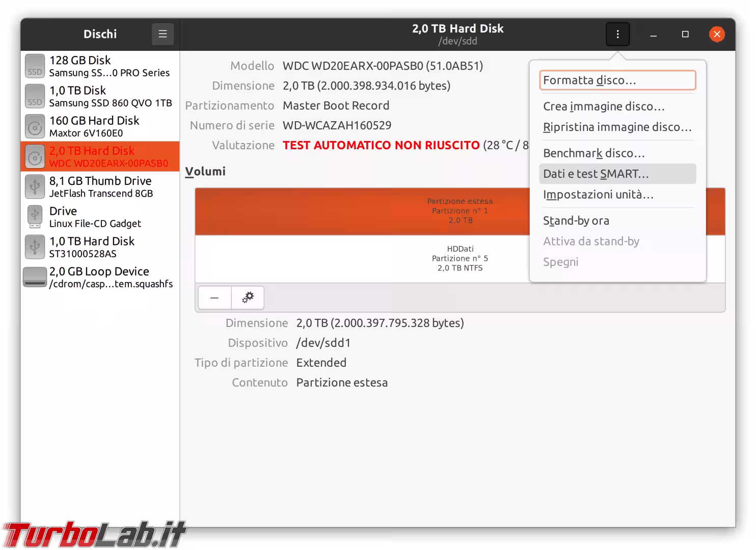Screen dimensions: 756x550
Task: Click the minus delete partition button
Action: pos(214,297)
